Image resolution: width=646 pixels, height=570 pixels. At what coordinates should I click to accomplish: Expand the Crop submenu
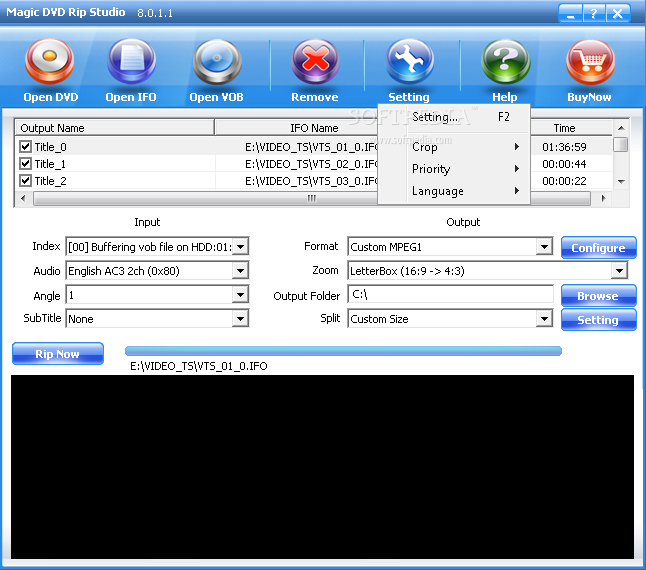pos(454,147)
